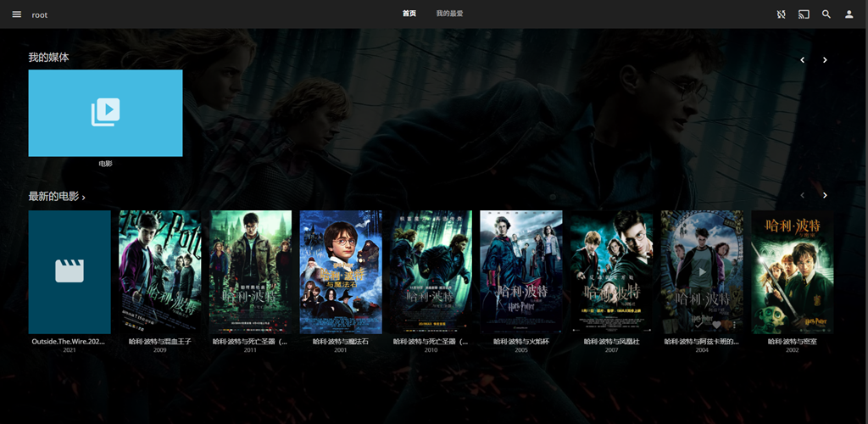
Task: Click the SyncPlay icon in header
Action: coord(781,14)
